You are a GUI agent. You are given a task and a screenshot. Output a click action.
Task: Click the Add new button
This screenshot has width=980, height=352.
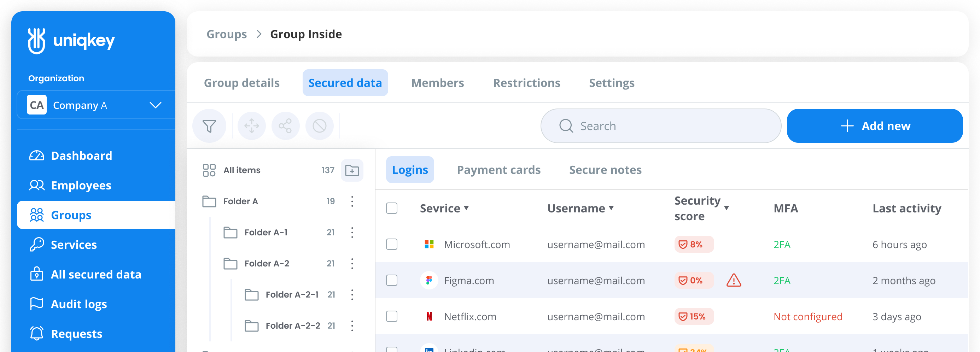(x=874, y=126)
